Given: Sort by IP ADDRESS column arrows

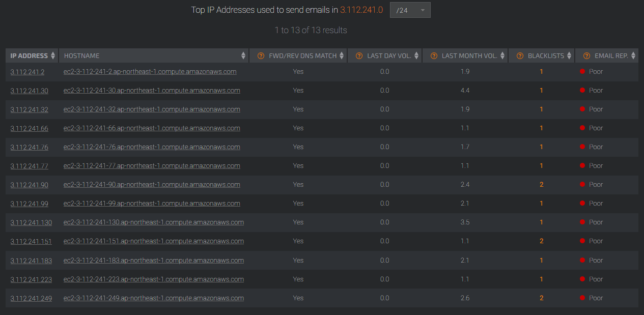Looking at the screenshot, I should coord(53,56).
